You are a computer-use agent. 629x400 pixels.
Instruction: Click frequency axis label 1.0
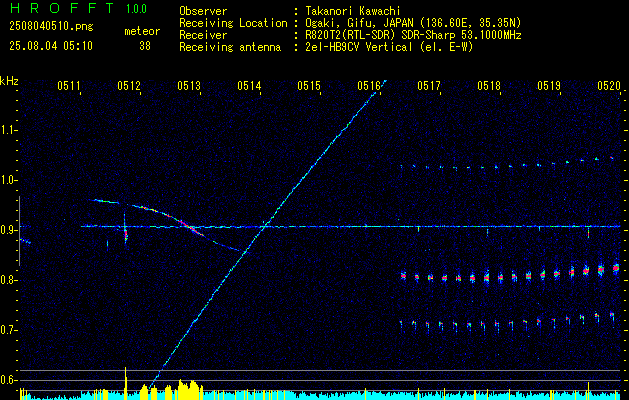[x=9, y=180]
